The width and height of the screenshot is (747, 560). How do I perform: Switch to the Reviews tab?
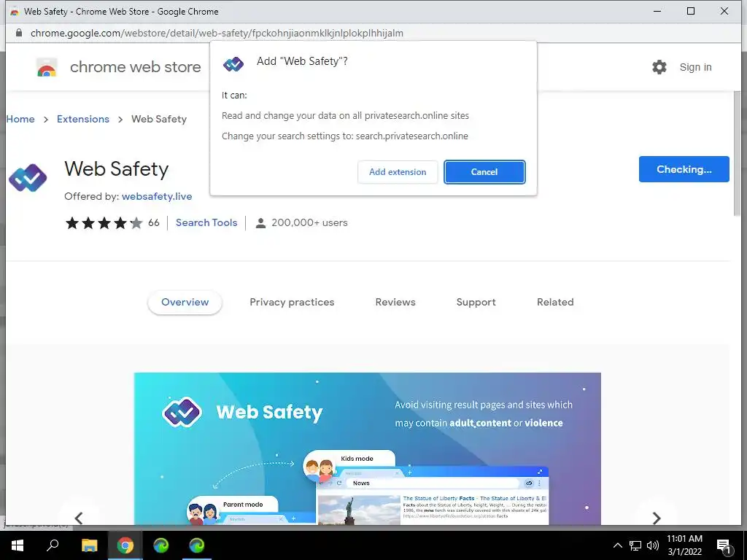(x=395, y=302)
